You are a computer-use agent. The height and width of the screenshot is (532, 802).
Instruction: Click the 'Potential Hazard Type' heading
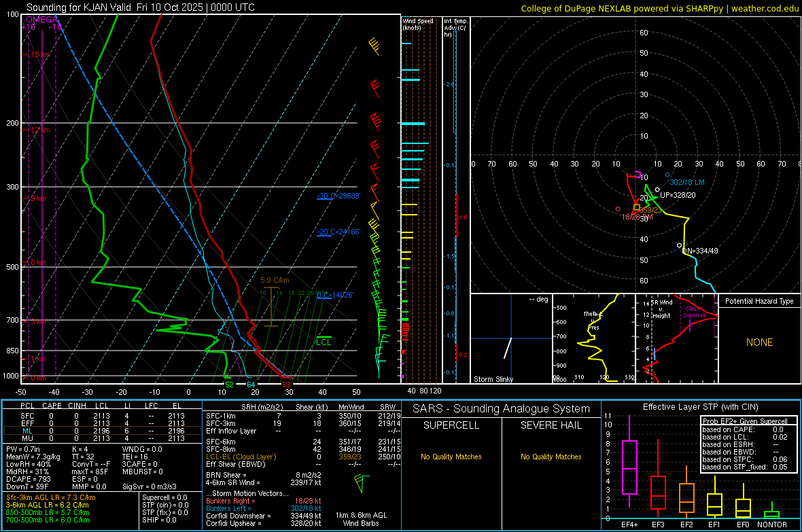(x=760, y=301)
